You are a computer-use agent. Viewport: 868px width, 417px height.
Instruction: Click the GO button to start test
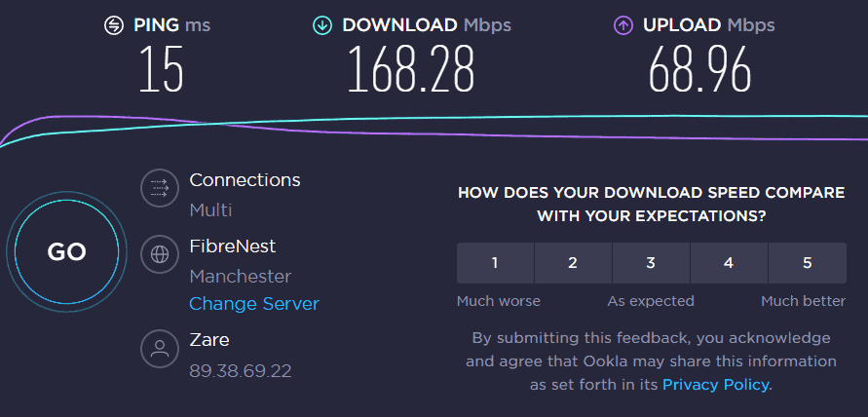click(x=66, y=251)
